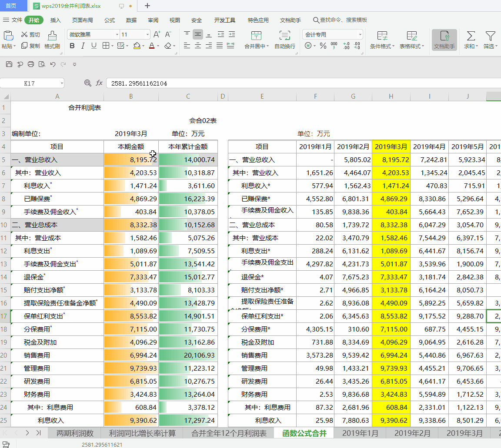Toggle underline formatting

[94, 46]
